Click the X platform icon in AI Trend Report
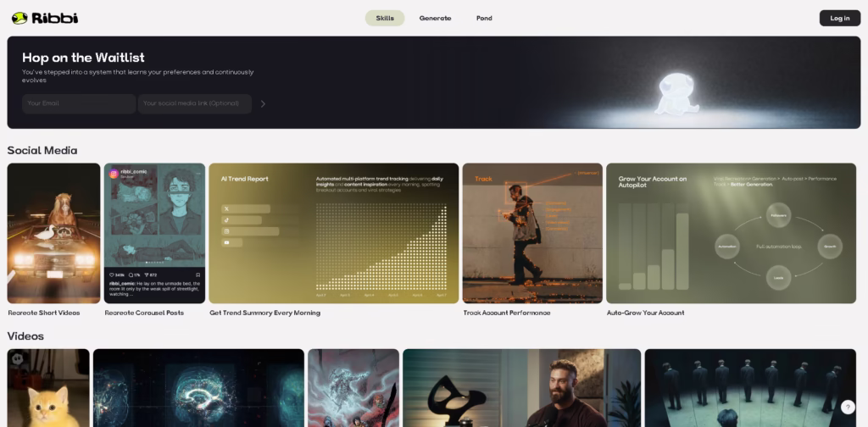 (226, 208)
